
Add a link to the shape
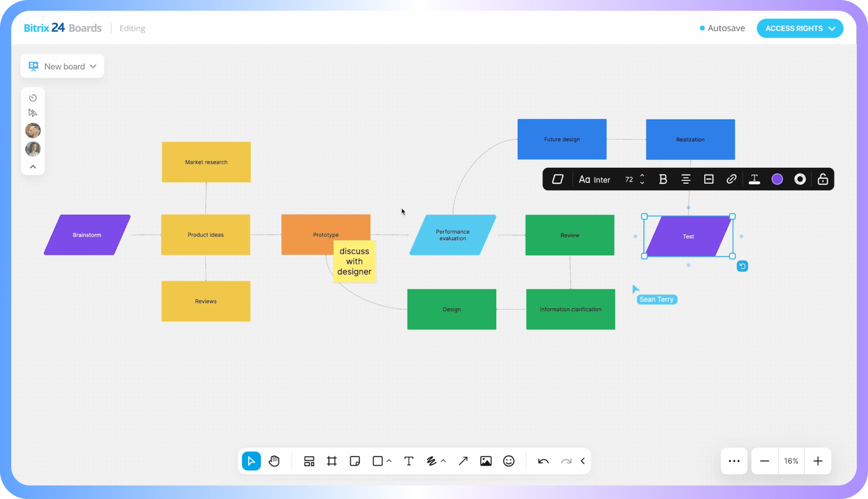pyautogui.click(x=731, y=179)
